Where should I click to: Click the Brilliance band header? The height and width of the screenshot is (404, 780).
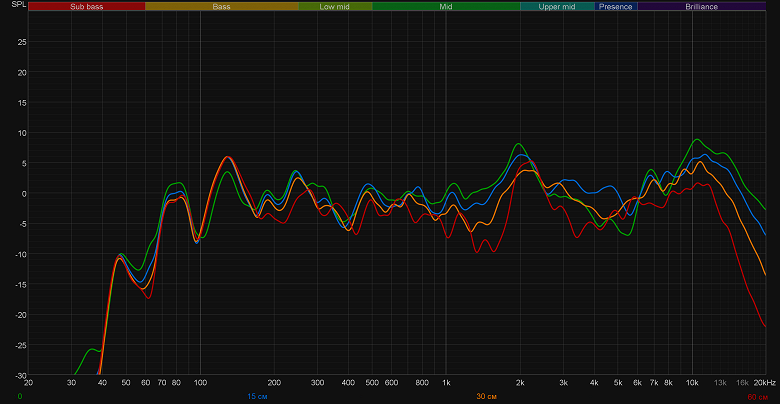tap(701, 6)
